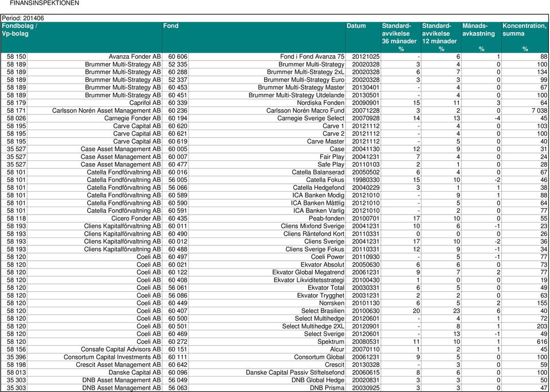Click Fond i Fond Avanza 75
This screenshot has width=550, height=392.
[312, 57]
